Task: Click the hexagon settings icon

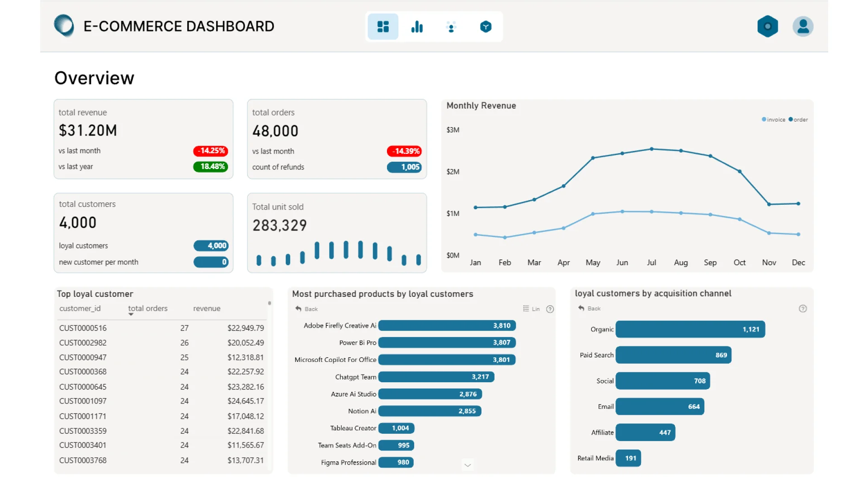Action: [x=767, y=27]
